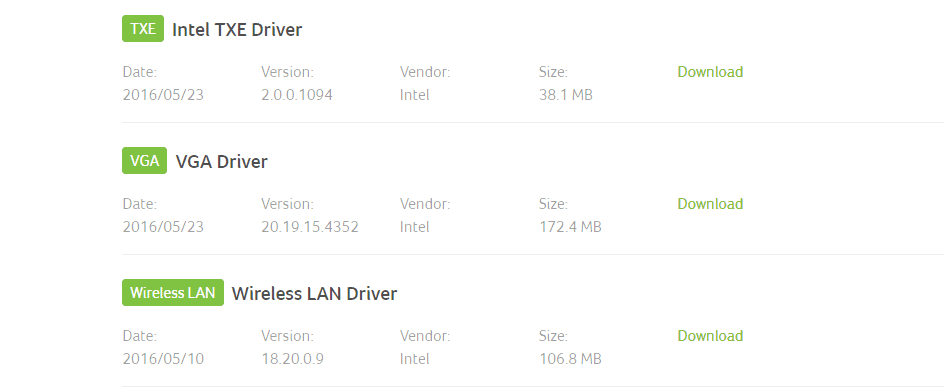Image resolution: width=944 pixels, height=391 pixels.
Task: Select the Wireless LAN Driver heading
Action: pyautogui.click(x=314, y=293)
